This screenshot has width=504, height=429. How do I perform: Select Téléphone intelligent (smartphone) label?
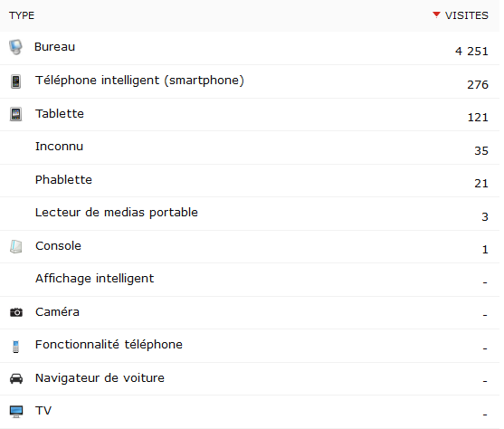coord(140,81)
